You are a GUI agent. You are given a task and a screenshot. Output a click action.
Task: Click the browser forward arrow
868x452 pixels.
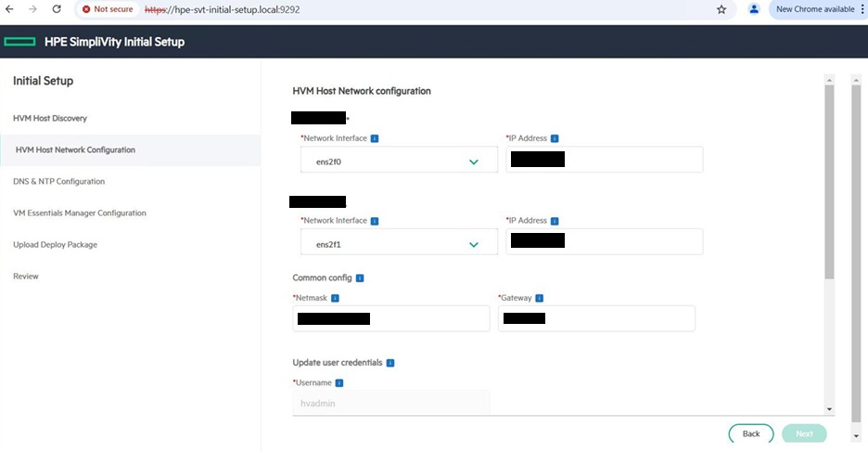click(32, 9)
